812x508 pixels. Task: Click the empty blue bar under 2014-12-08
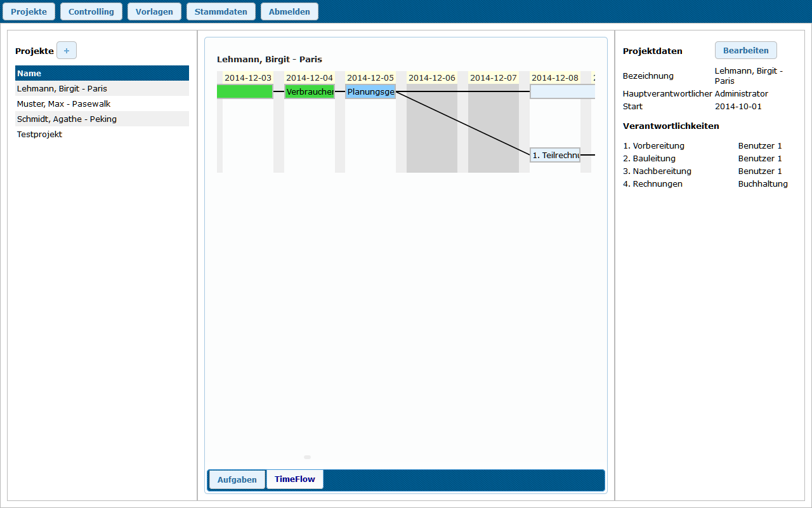coord(563,91)
